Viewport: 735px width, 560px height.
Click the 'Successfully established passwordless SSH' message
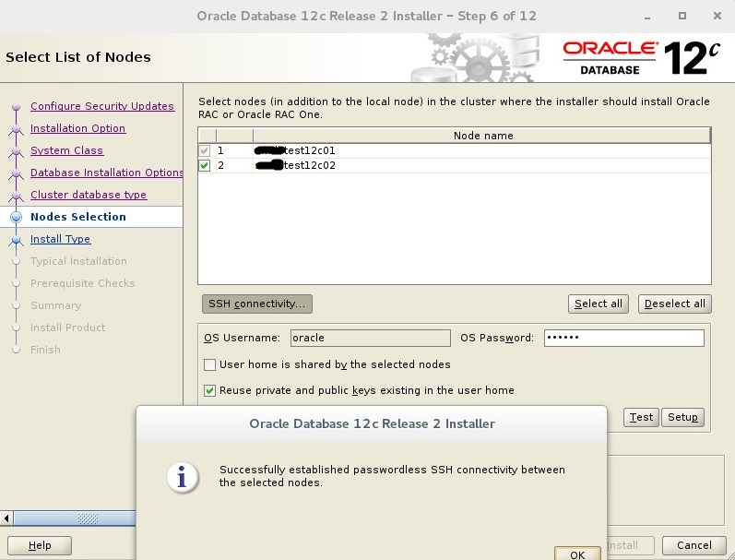pyautogui.click(x=392, y=476)
